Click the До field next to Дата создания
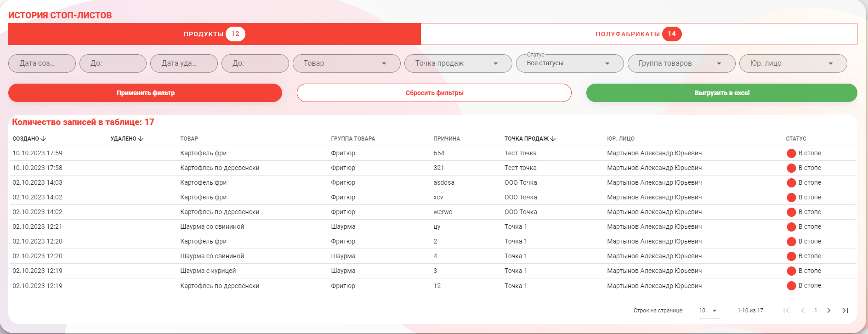 point(113,63)
